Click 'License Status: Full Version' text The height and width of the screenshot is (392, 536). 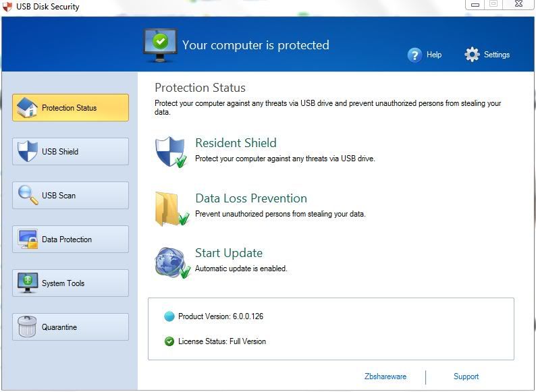tap(222, 341)
